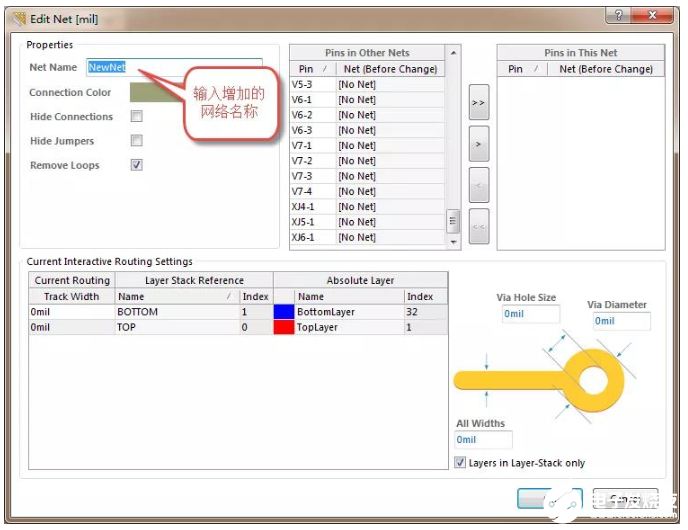The width and height of the screenshot is (688, 530).
Task: Click the BottomLayer absolute name cell
Action: [349, 312]
